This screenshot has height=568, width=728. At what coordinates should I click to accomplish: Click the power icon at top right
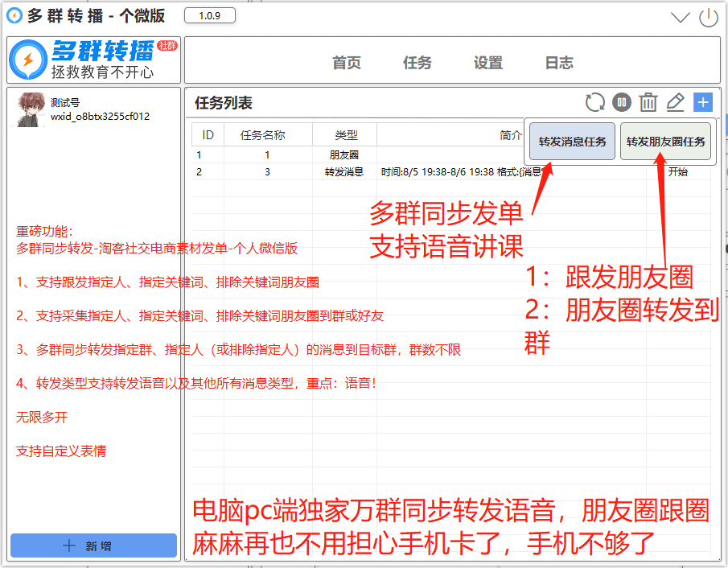click(x=709, y=18)
